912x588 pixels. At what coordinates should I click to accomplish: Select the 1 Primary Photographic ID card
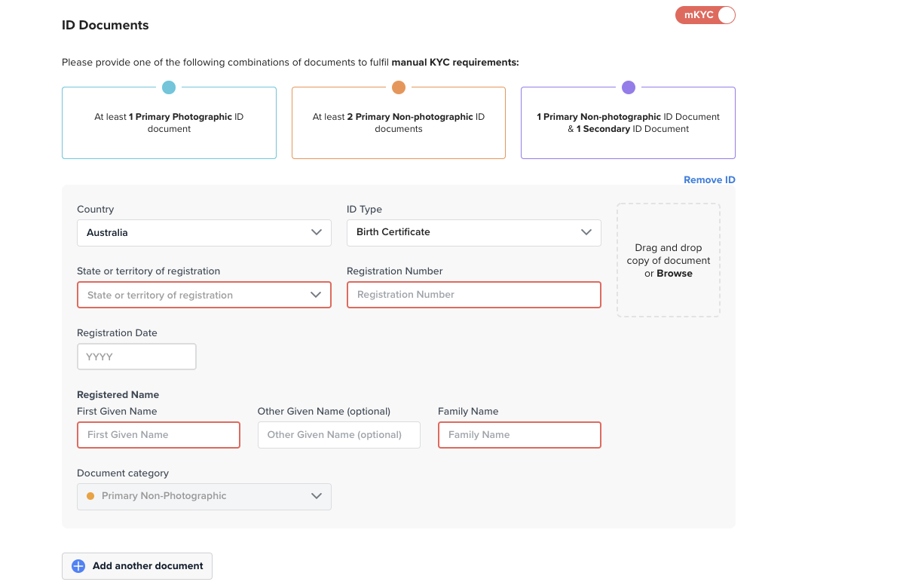(x=169, y=124)
